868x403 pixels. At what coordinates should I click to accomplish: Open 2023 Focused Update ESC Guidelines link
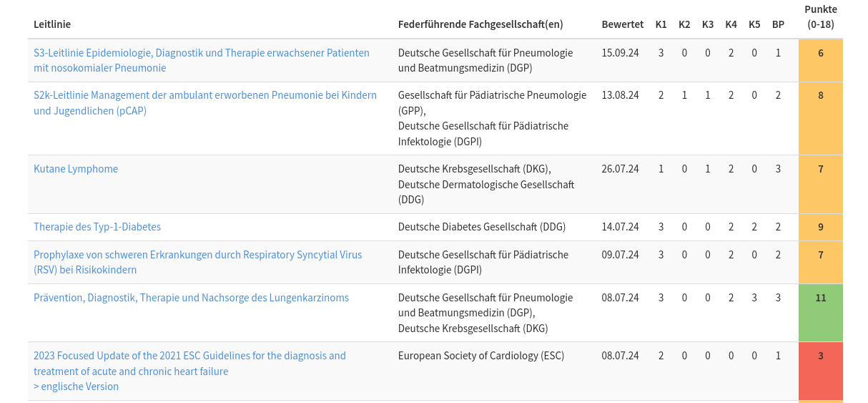coord(189,356)
